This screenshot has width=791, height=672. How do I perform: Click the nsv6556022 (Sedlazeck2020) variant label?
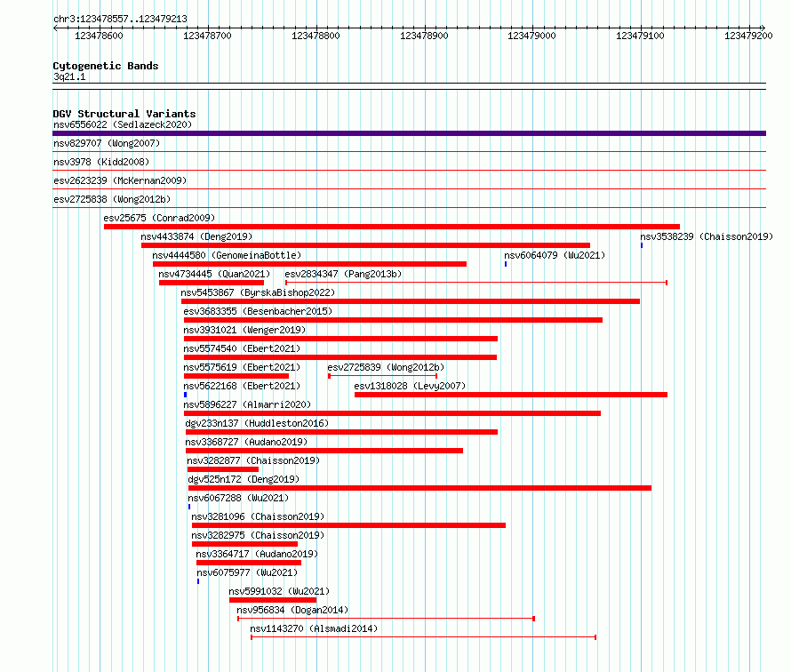[123, 124]
